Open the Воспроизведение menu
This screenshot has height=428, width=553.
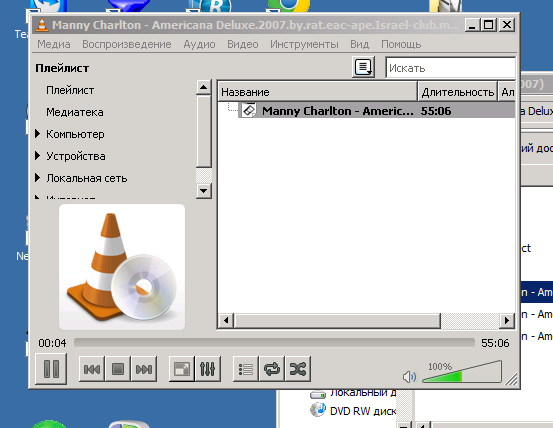[127, 44]
